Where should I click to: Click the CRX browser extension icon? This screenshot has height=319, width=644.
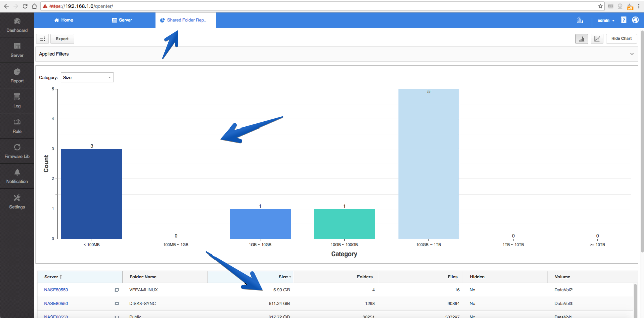pos(611,6)
